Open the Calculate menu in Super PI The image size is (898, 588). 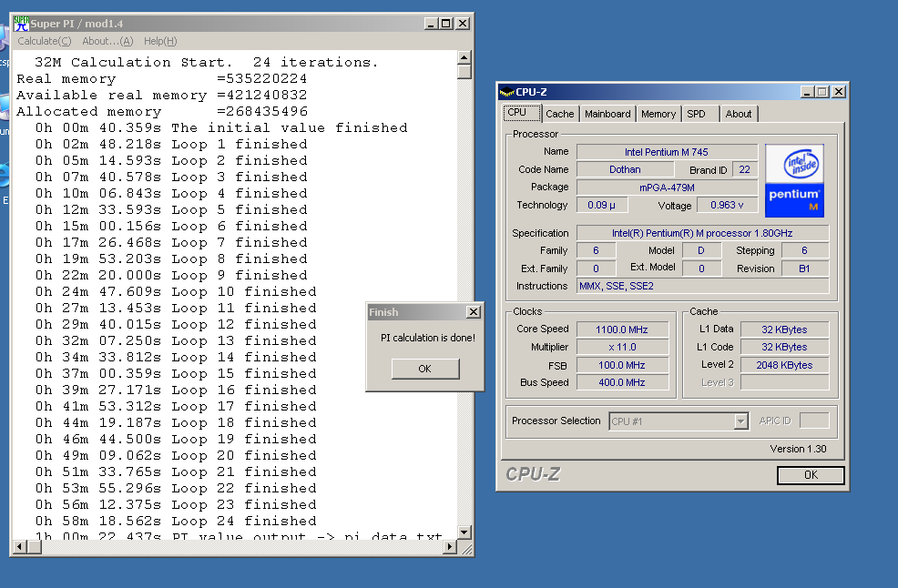coord(44,41)
